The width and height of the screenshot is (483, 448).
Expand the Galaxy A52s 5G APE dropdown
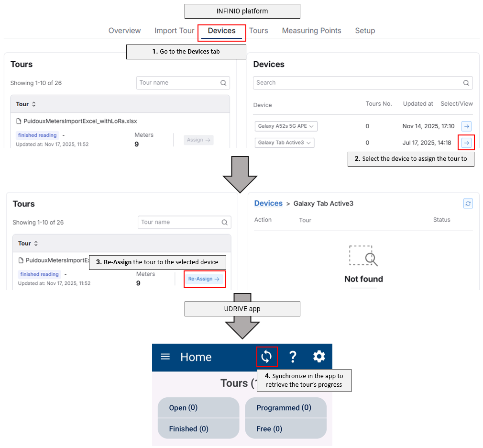286,126
